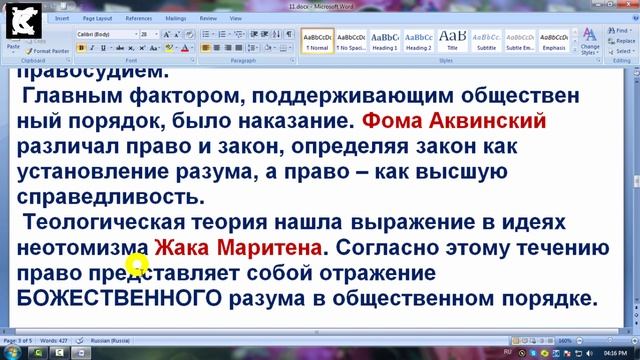Click the zoom out minus button
640x360 pixels.
coord(580,340)
